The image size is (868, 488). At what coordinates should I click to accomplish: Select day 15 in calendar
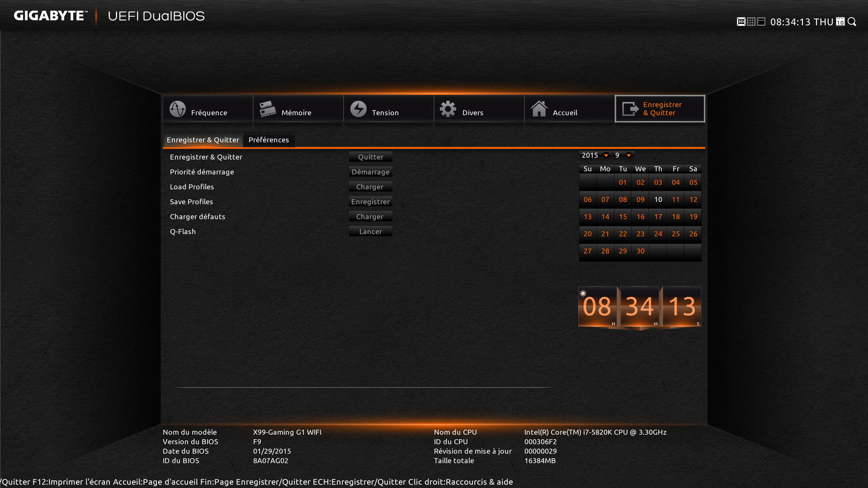pyautogui.click(x=623, y=217)
